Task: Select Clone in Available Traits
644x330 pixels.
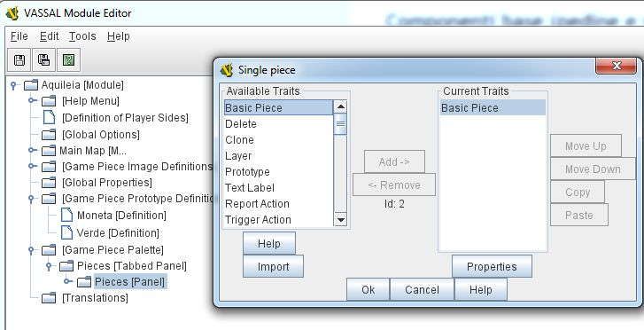Action: click(278, 140)
